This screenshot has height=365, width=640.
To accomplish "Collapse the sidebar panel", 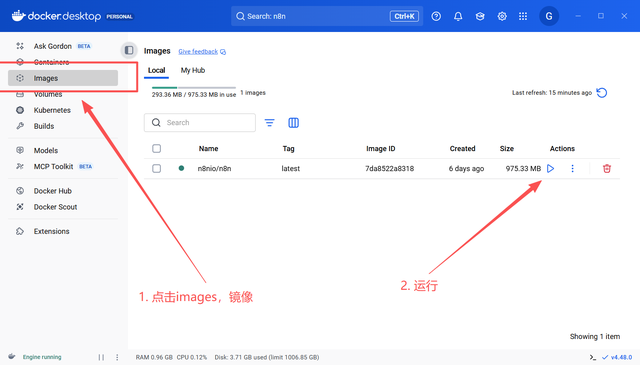I will [x=129, y=50].
